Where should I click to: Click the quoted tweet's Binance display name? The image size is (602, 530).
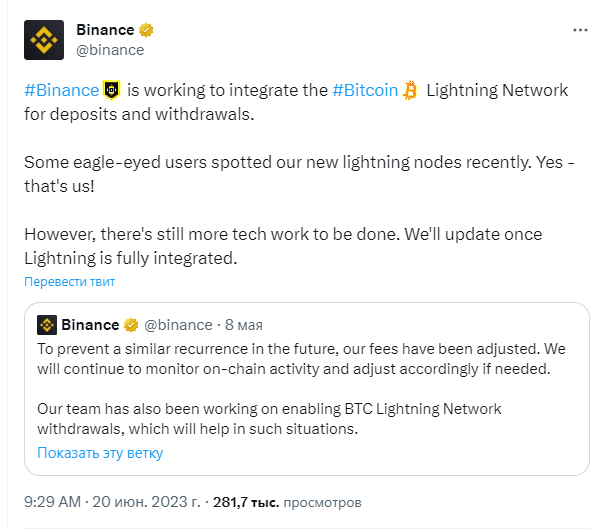[90, 325]
